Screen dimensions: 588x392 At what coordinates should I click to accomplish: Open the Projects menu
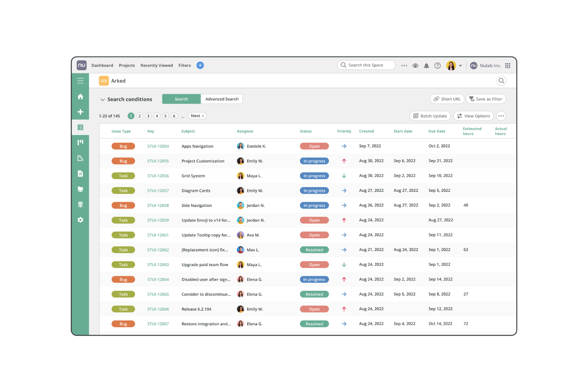[127, 65]
